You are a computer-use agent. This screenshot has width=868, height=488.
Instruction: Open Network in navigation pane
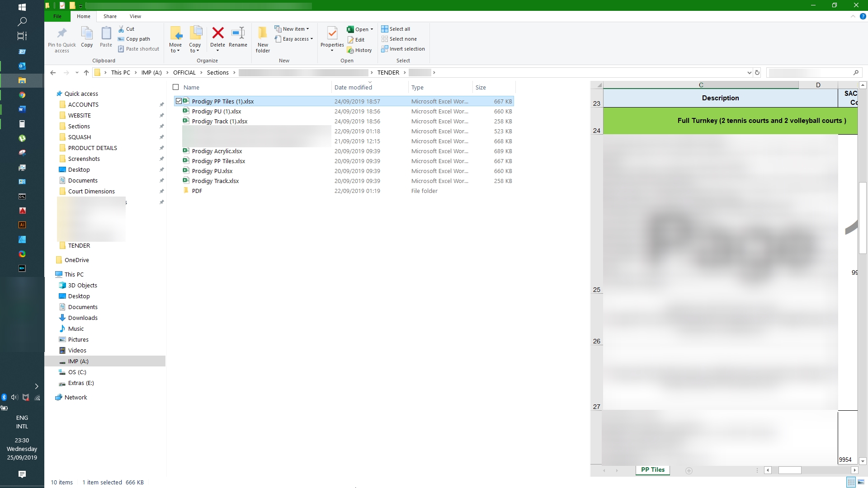[x=76, y=397]
